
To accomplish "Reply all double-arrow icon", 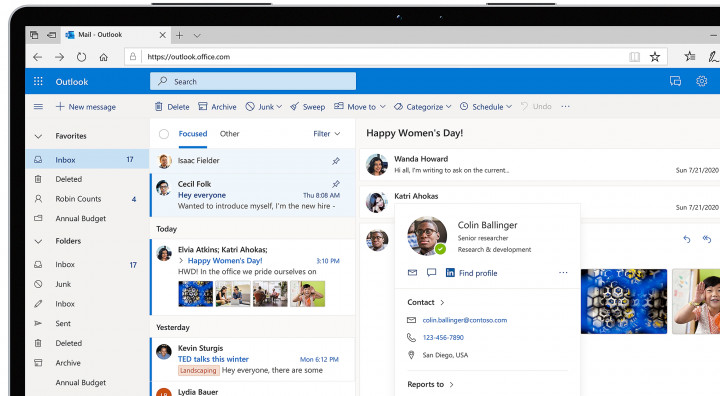I will (707, 239).
